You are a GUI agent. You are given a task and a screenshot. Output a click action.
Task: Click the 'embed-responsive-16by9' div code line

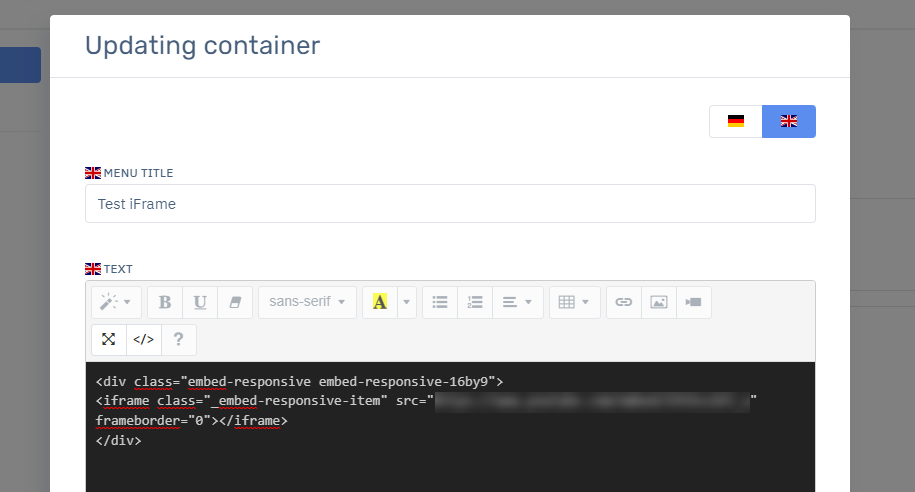299,382
